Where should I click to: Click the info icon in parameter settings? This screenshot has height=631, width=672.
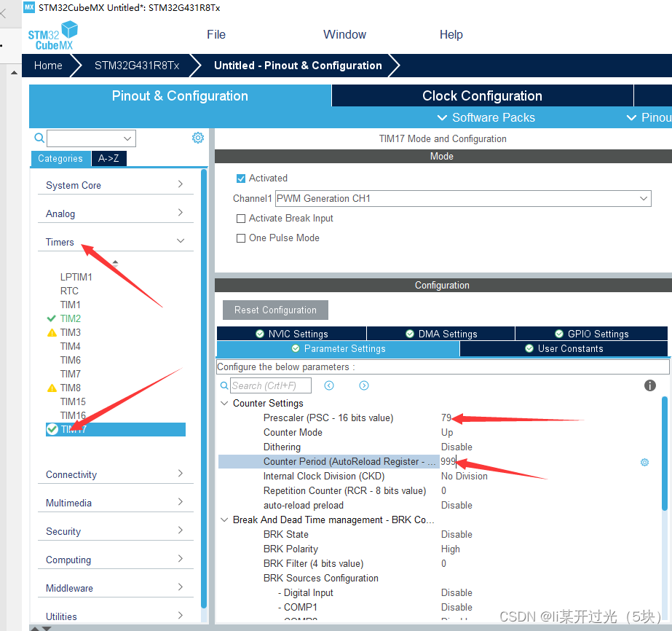tap(649, 385)
